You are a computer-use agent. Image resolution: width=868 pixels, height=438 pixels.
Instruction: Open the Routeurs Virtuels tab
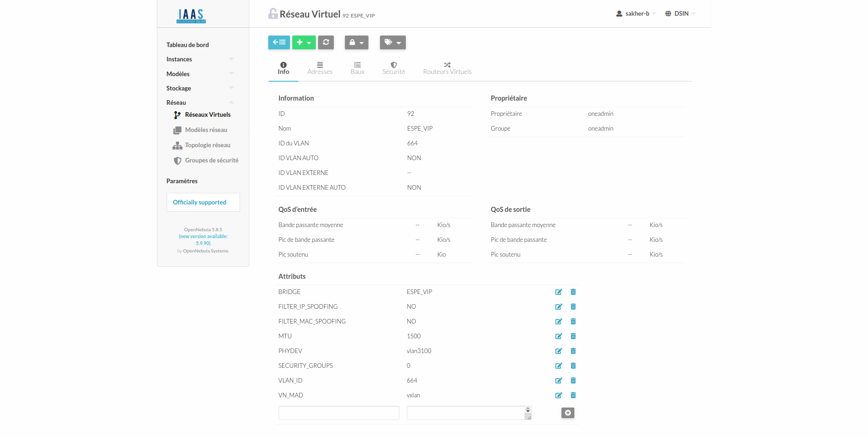pyautogui.click(x=447, y=68)
